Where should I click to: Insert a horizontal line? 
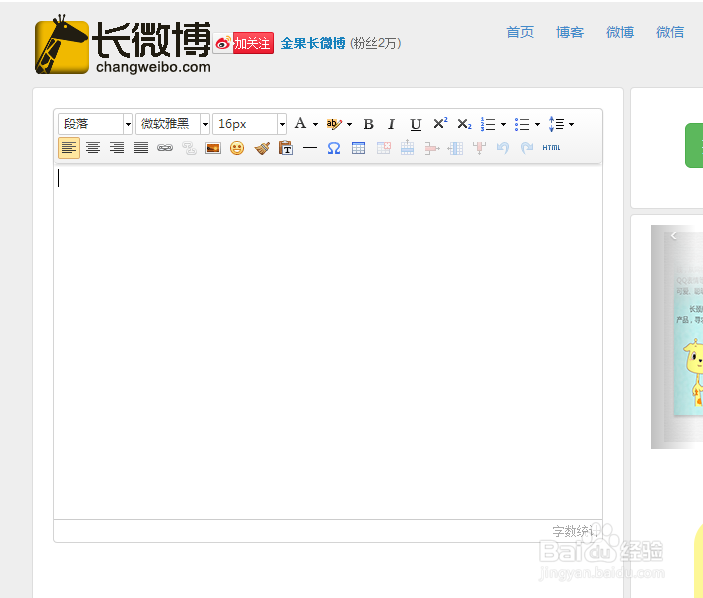point(310,147)
